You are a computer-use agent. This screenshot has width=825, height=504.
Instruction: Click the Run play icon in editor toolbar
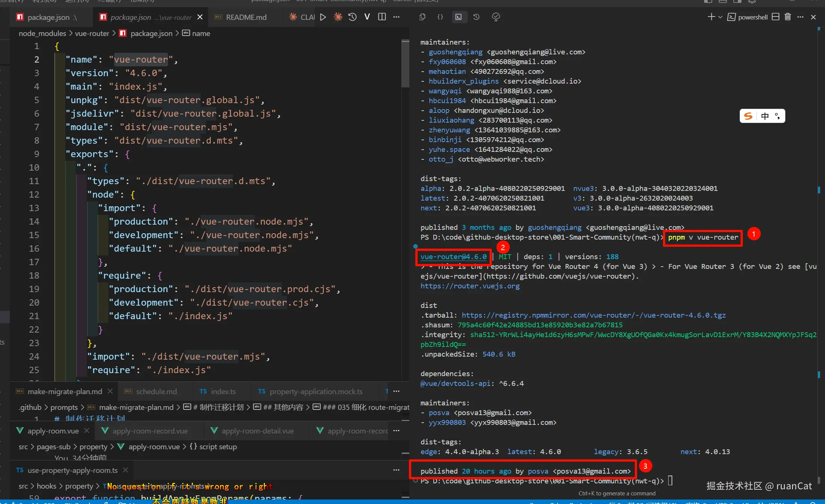323,17
